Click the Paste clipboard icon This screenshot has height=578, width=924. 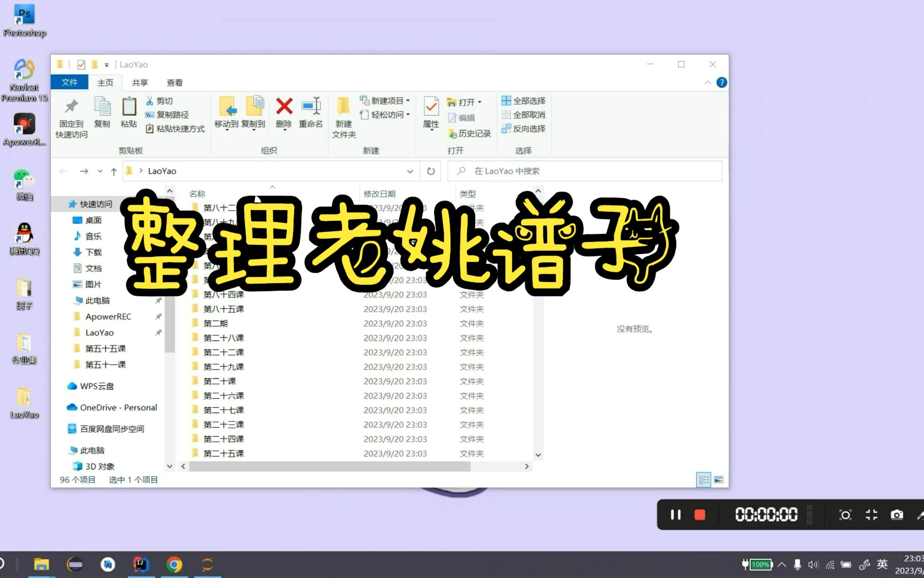129,107
